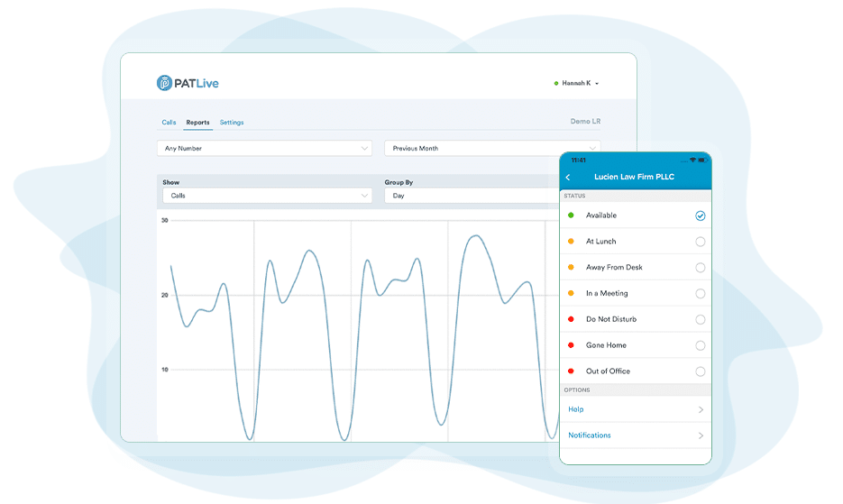Screen dimensions: 843x504
Task: Click the Wi-Fi icon in phone status bar
Action: [692, 160]
